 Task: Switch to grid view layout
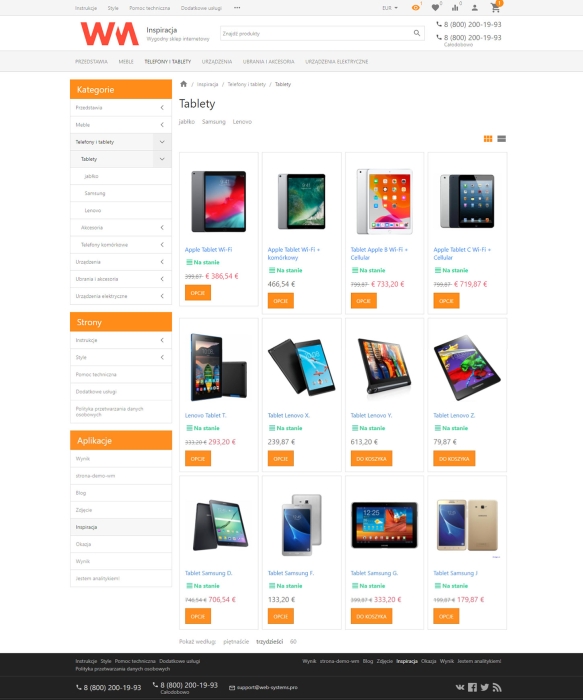(x=488, y=139)
